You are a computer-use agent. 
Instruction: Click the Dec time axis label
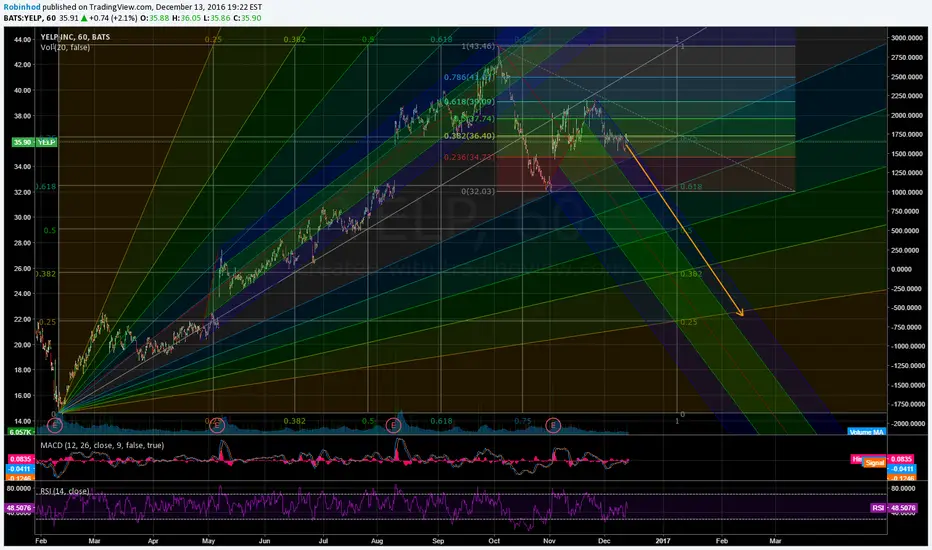(604, 541)
